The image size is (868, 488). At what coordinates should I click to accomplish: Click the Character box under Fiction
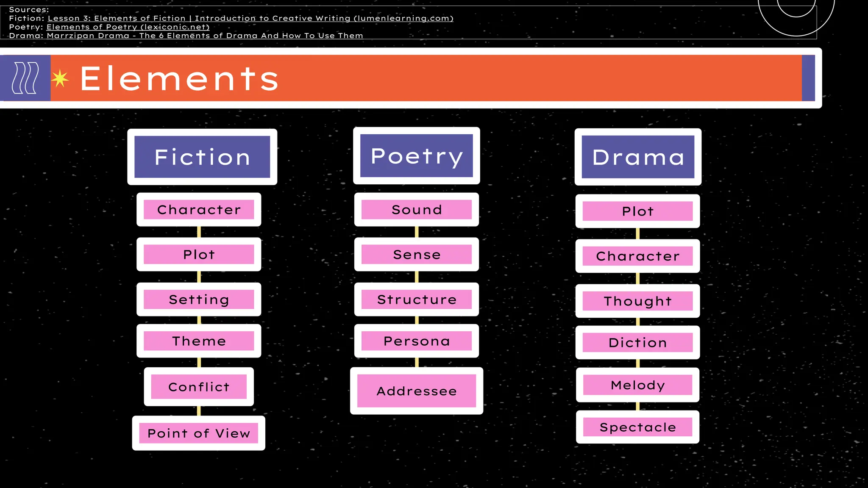click(199, 210)
